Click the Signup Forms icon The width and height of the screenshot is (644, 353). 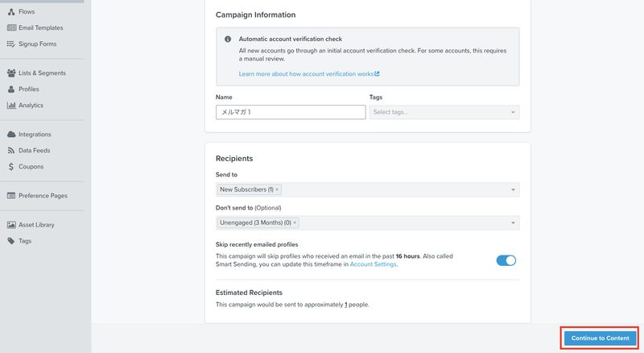pos(11,44)
